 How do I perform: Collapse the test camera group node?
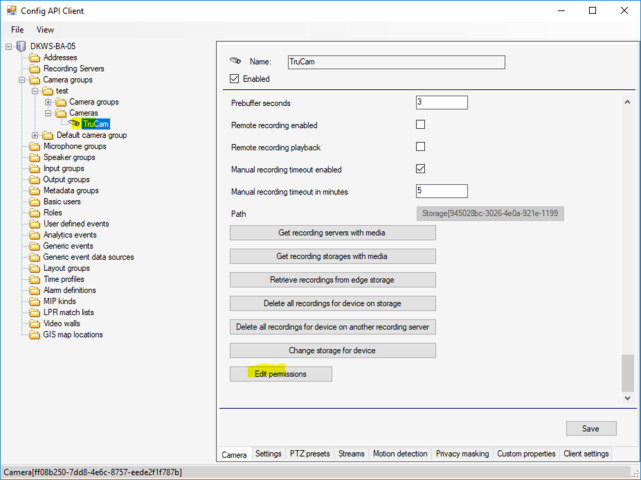(35, 91)
